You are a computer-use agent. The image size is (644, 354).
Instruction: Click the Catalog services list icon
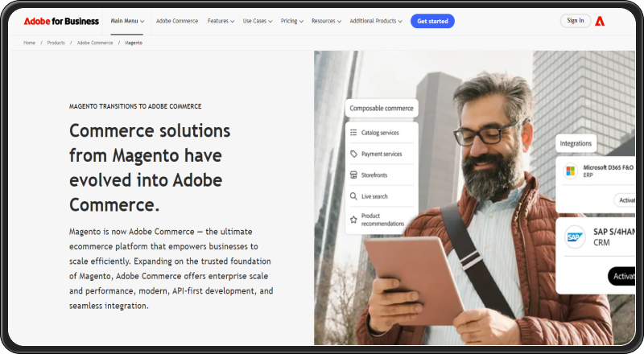pyautogui.click(x=353, y=132)
